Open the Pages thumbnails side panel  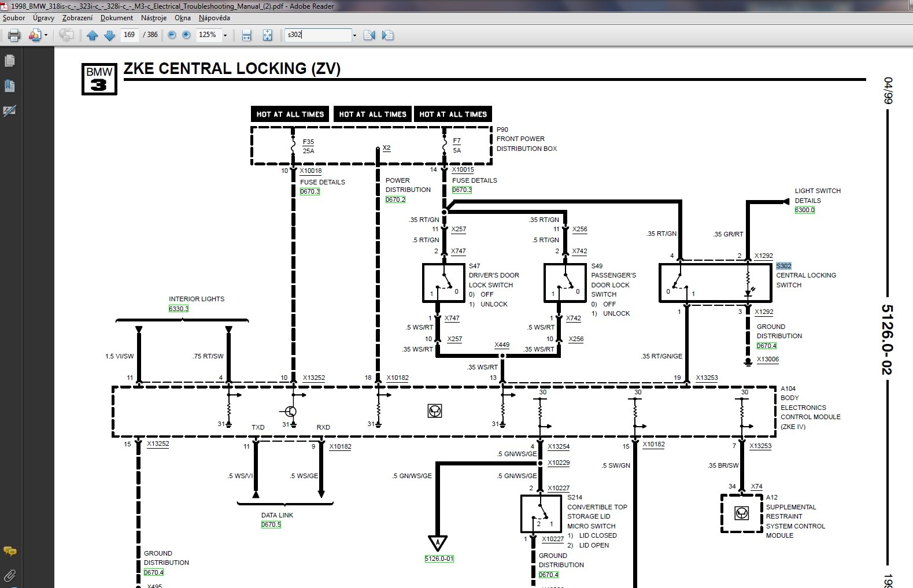pos(10,61)
